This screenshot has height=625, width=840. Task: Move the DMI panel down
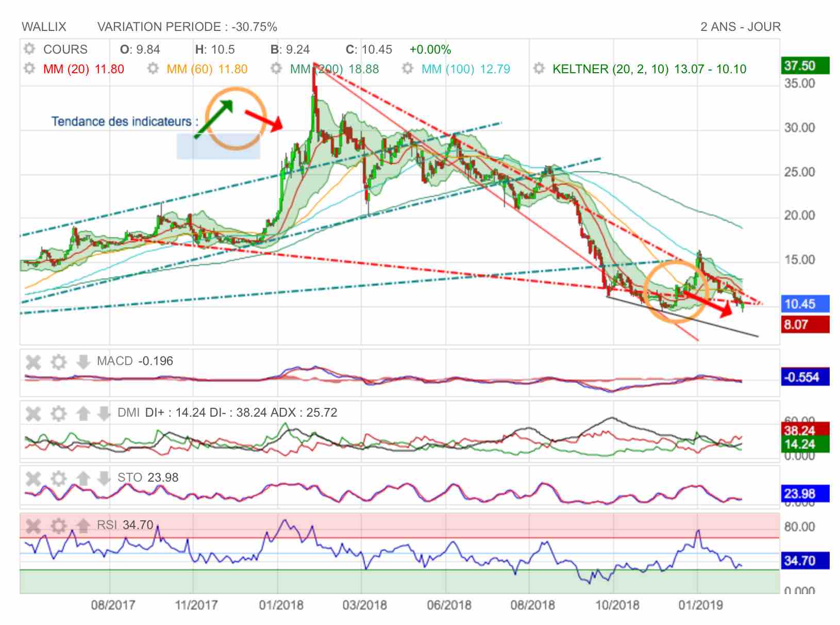point(104,414)
